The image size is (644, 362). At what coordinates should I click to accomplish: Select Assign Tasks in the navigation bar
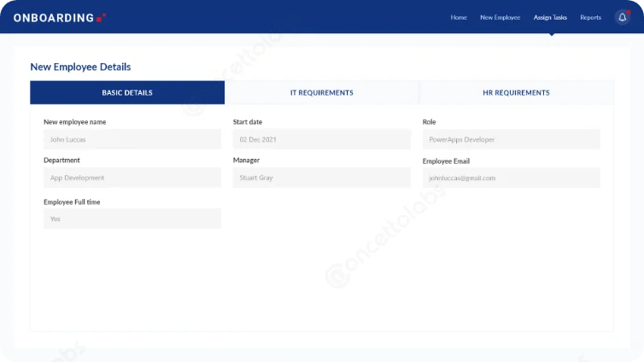click(x=550, y=17)
